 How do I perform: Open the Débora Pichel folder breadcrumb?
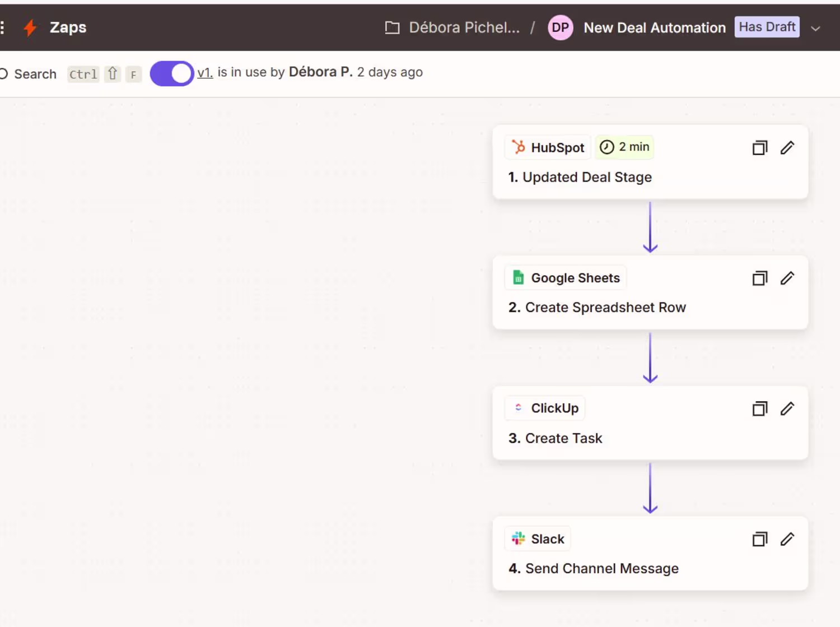(454, 27)
